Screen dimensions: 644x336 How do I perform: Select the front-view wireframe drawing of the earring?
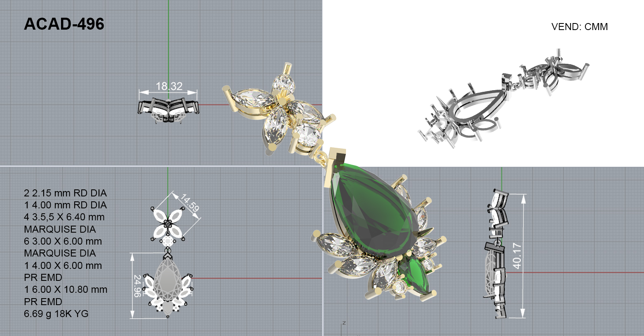[168, 262]
